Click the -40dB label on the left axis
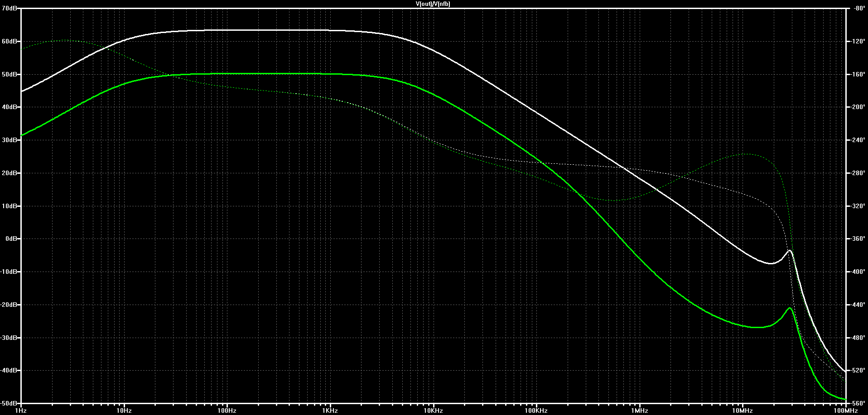 [8, 370]
